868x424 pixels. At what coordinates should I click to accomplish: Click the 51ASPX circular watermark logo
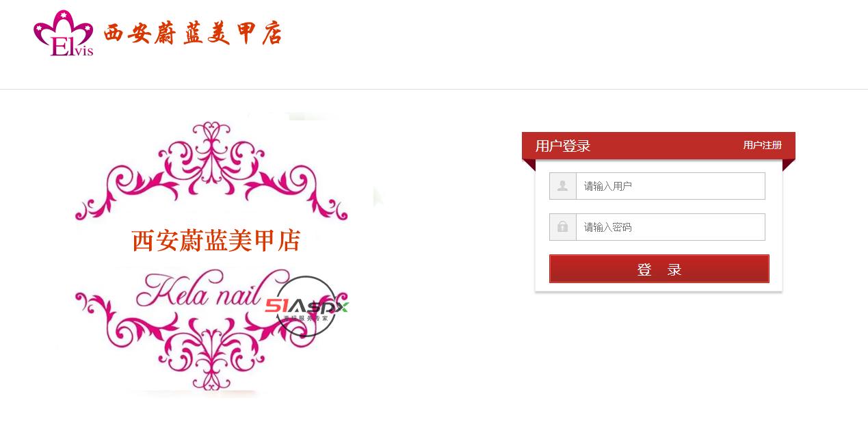tap(307, 306)
